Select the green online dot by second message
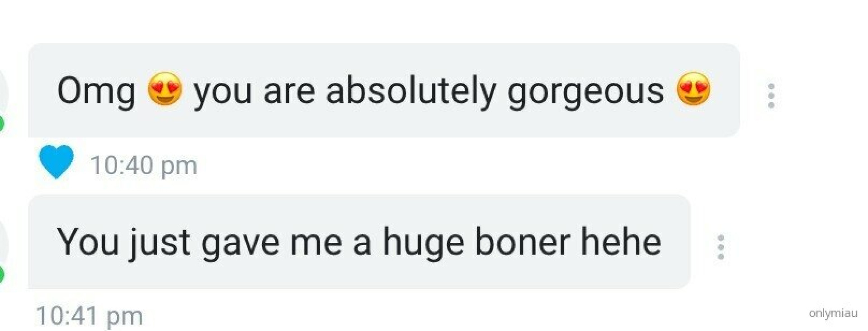 coord(1,275)
